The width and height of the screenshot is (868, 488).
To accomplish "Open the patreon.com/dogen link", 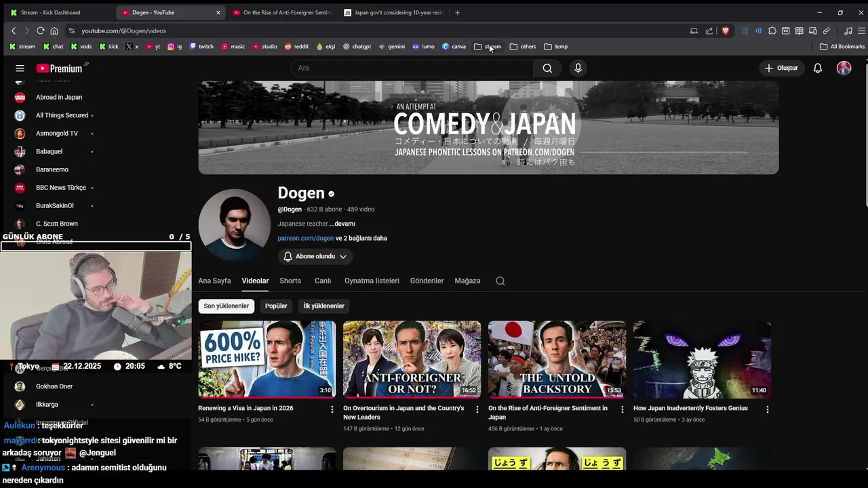I will pos(306,238).
